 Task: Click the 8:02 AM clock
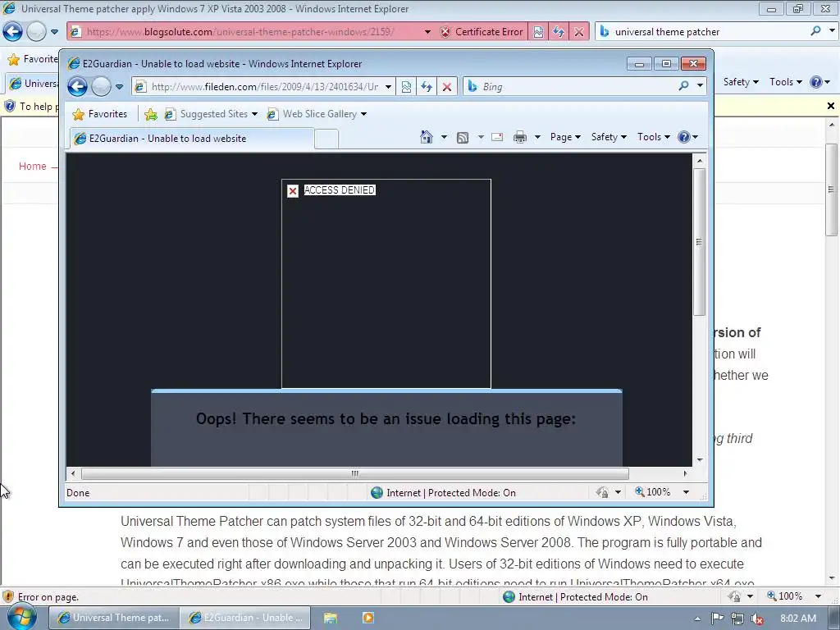(797, 619)
